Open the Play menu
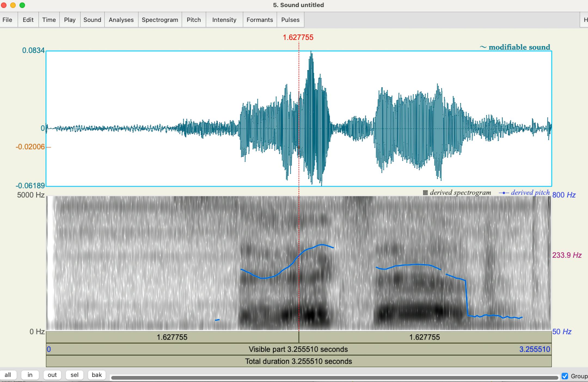 click(x=70, y=20)
